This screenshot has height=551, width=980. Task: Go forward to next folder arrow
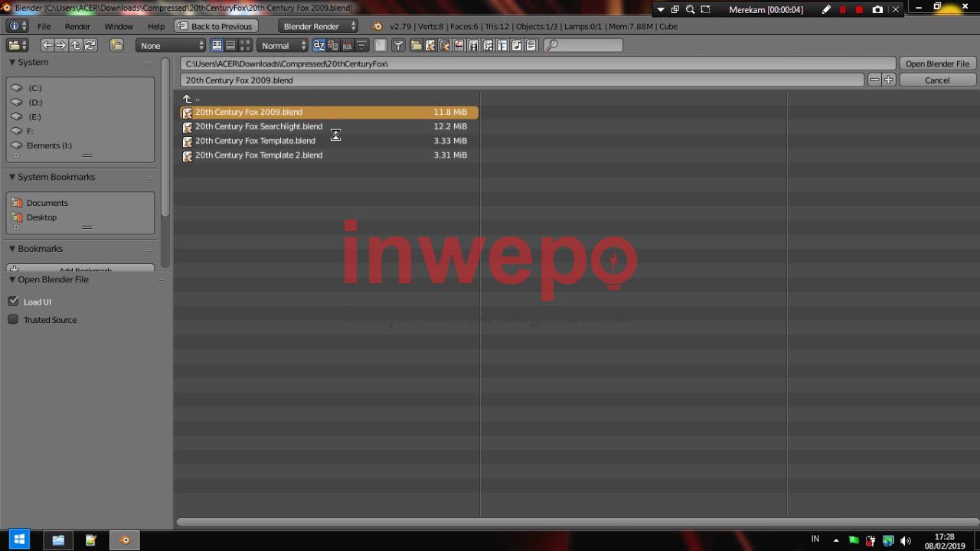[x=61, y=45]
